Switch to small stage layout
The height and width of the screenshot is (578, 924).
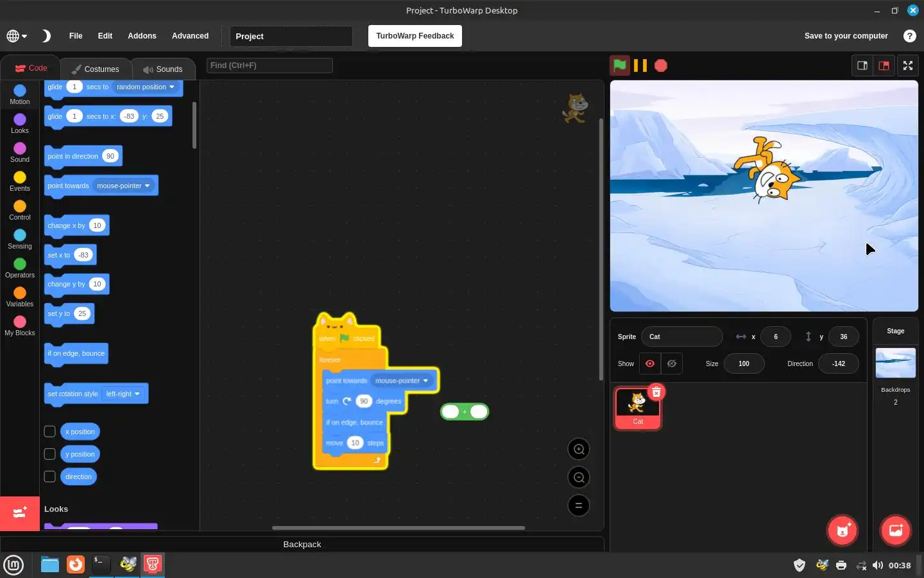[862, 66]
